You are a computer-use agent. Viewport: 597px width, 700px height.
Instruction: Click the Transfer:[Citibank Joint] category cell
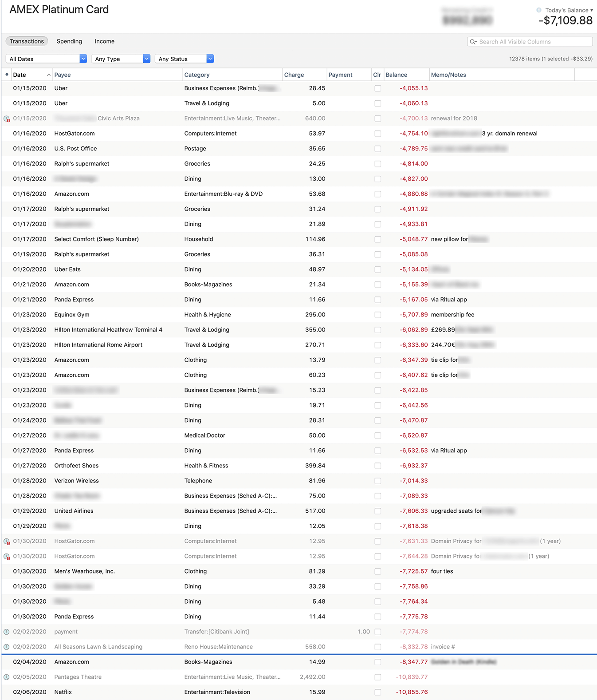pos(216,632)
